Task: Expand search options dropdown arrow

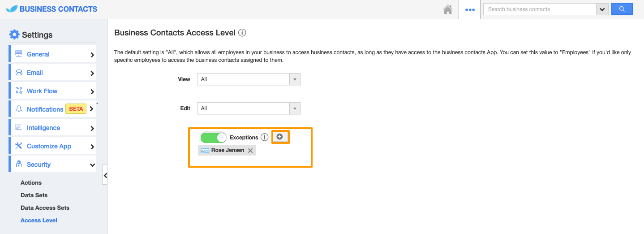Action: pos(602,9)
